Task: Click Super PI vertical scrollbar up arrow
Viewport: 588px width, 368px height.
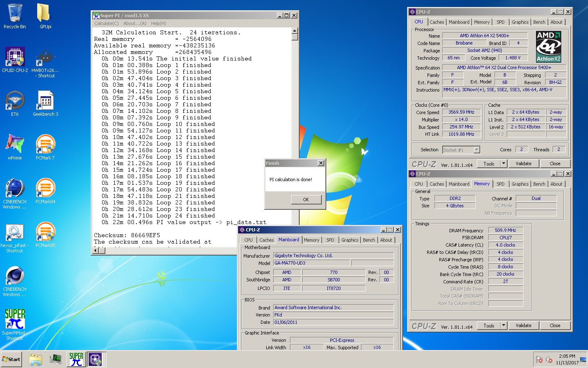Action: pyautogui.click(x=295, y=31)
